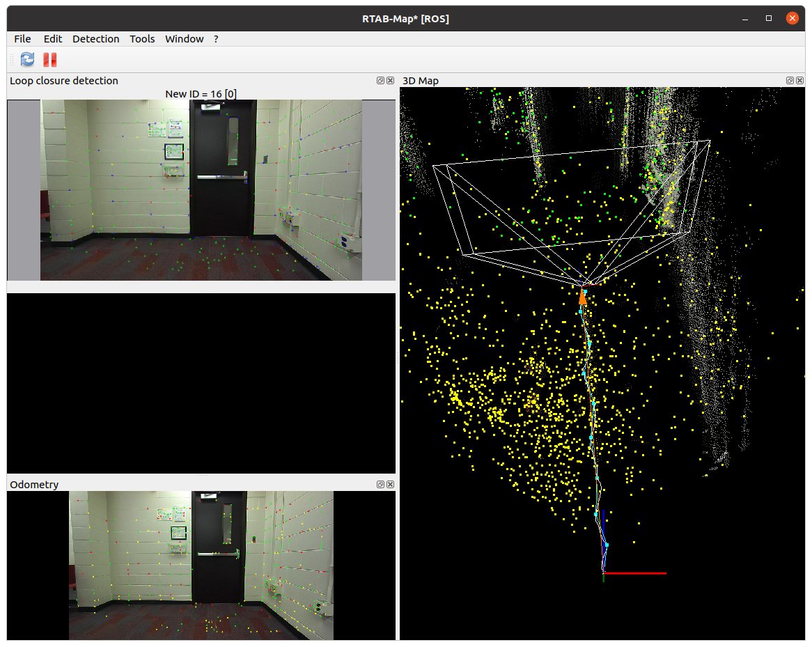Image resolution: width=812 pixels, height=647 pixels.
Task: Close the Odometry panel
Action: (390, 485)
